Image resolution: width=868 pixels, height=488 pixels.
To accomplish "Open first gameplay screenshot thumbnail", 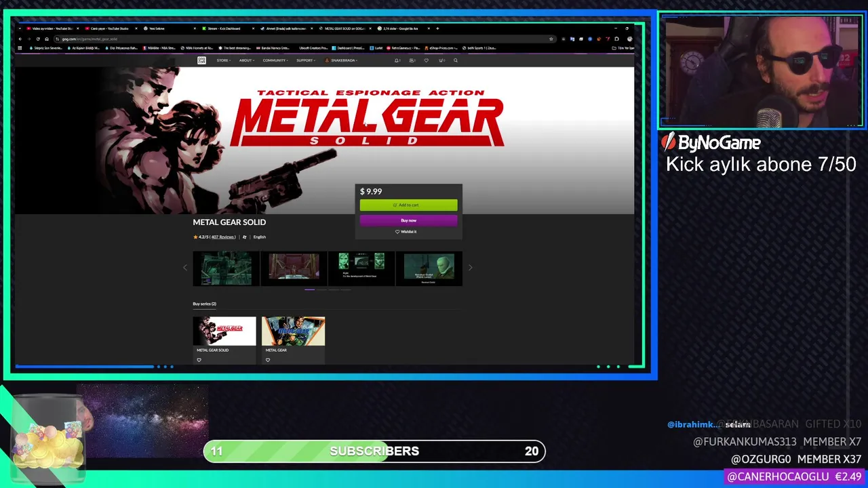I will 226,268.
